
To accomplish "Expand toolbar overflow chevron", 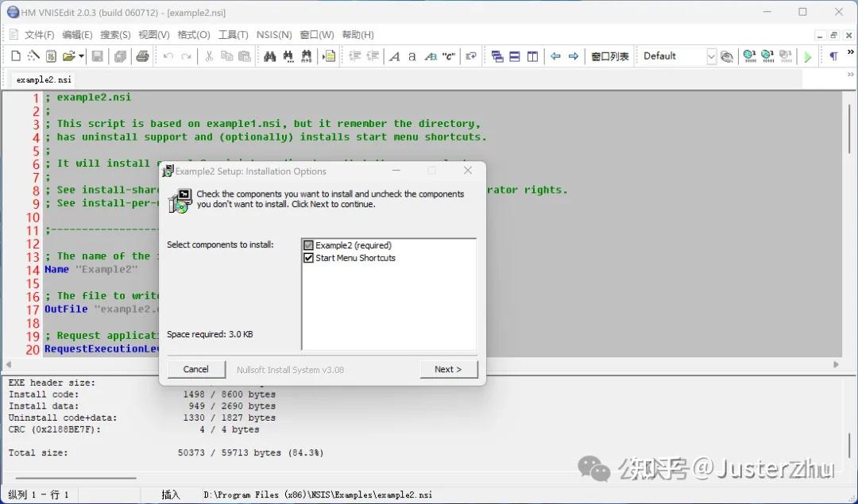I will coord(850,52).
